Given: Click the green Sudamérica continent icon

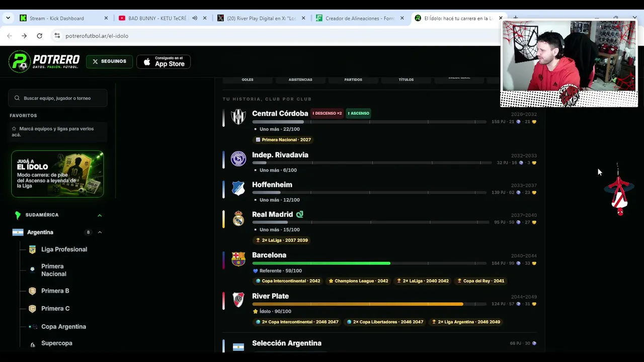Looking at the screenshot, I should click(x=18, y=215).
